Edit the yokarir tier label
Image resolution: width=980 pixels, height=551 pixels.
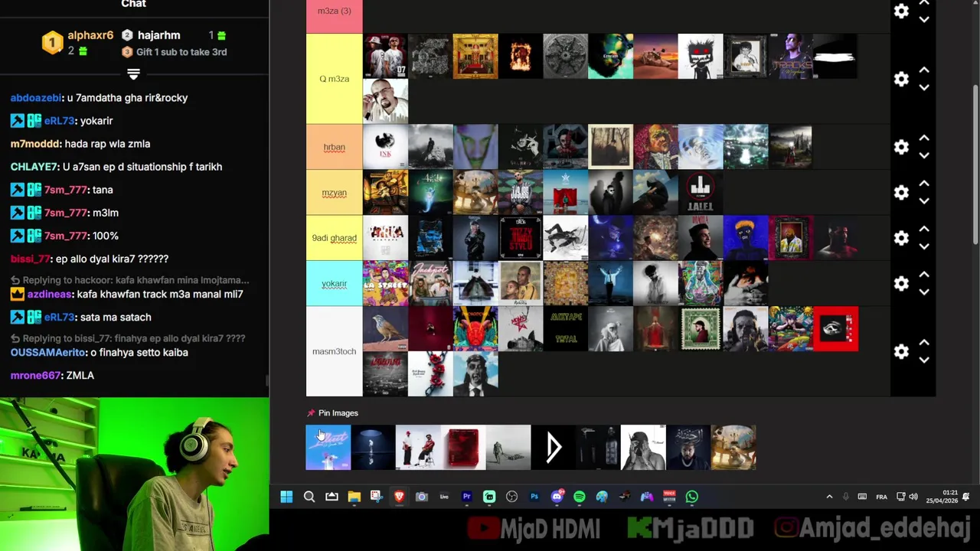point(334,284)
